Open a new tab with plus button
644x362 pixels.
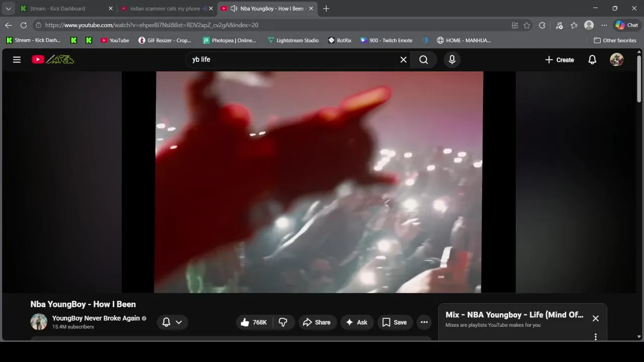(x=326, y=9)
